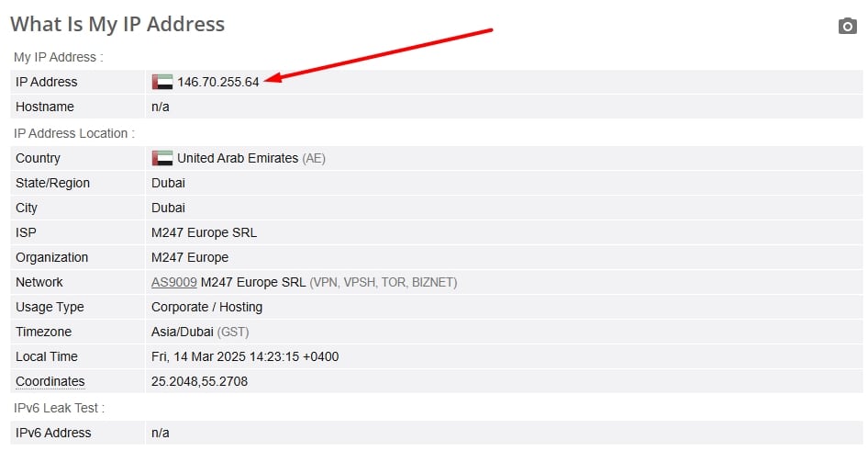Click the 'Local Time' row label
868x451 pixels.
tap(47, 356)
